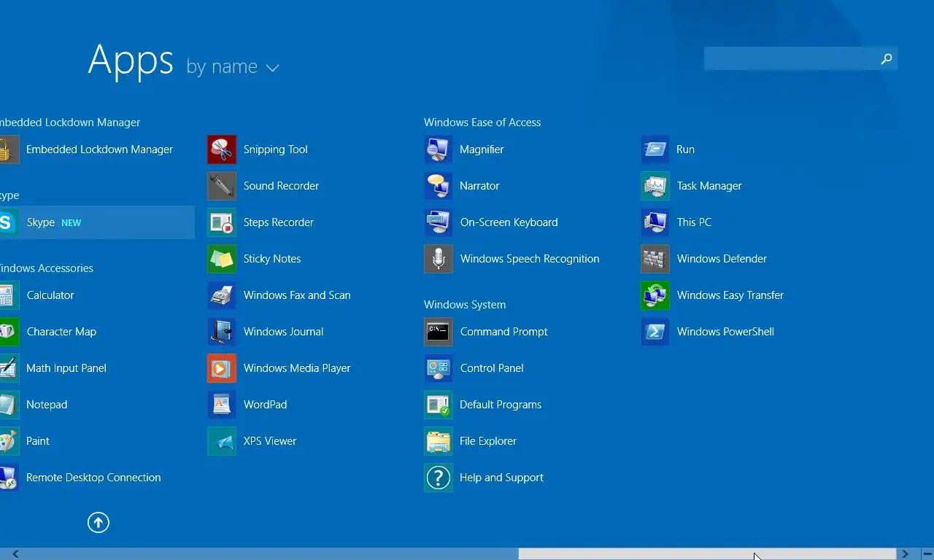Open the File Explorer icon
Screen dimensions: 934x560
[439, 441]
